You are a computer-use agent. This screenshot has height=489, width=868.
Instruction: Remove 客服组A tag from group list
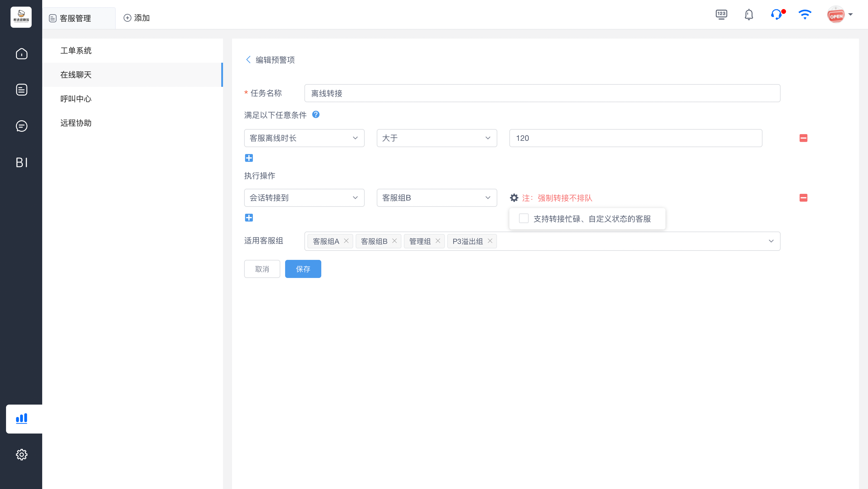pyautogui.click(x=346, y=241)
